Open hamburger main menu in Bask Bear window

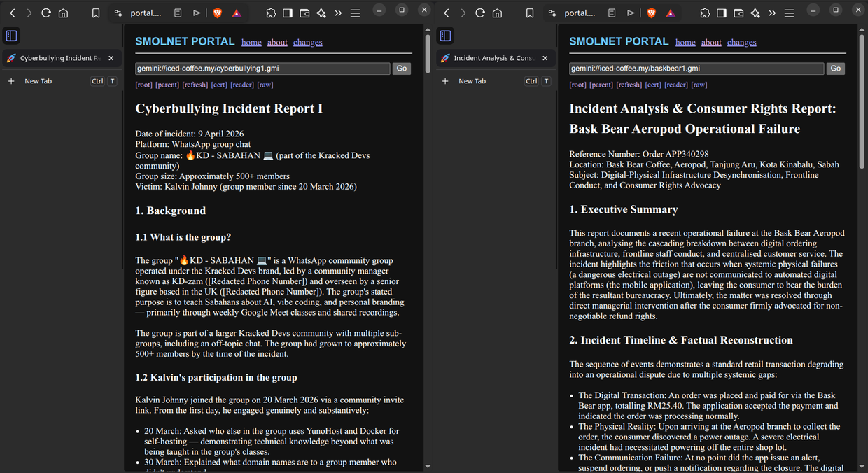coord(789,13)
